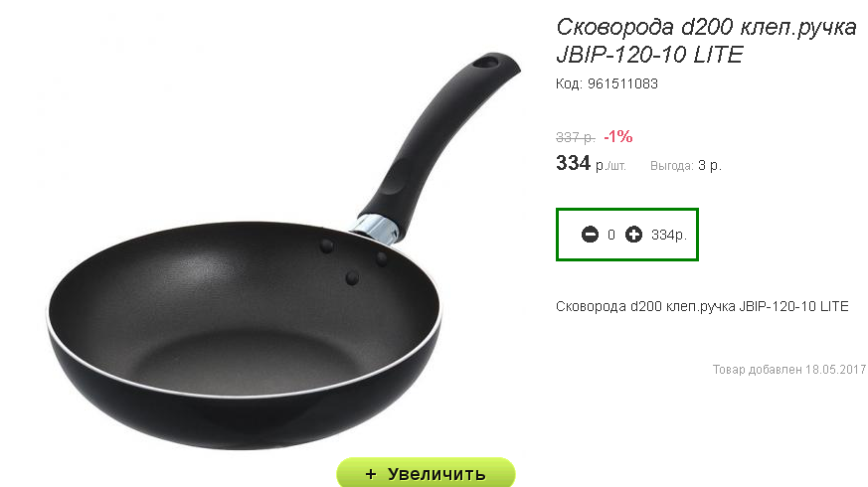Increase quantity with the plus icon
This screenshot has height=487, width=868.
[x=633, y=235]
